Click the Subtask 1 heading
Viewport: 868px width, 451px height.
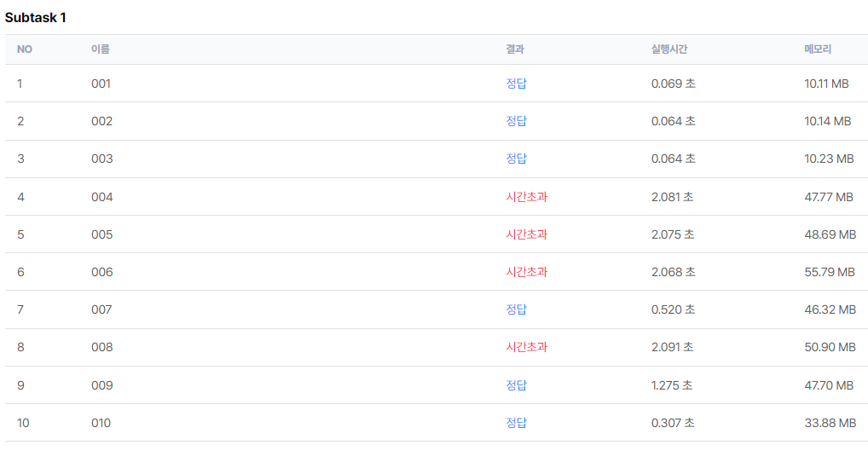(x=36, y=18)
